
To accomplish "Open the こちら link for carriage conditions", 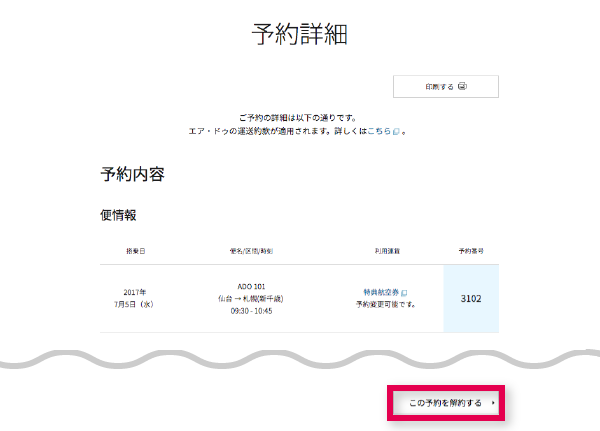I will 379,131.
